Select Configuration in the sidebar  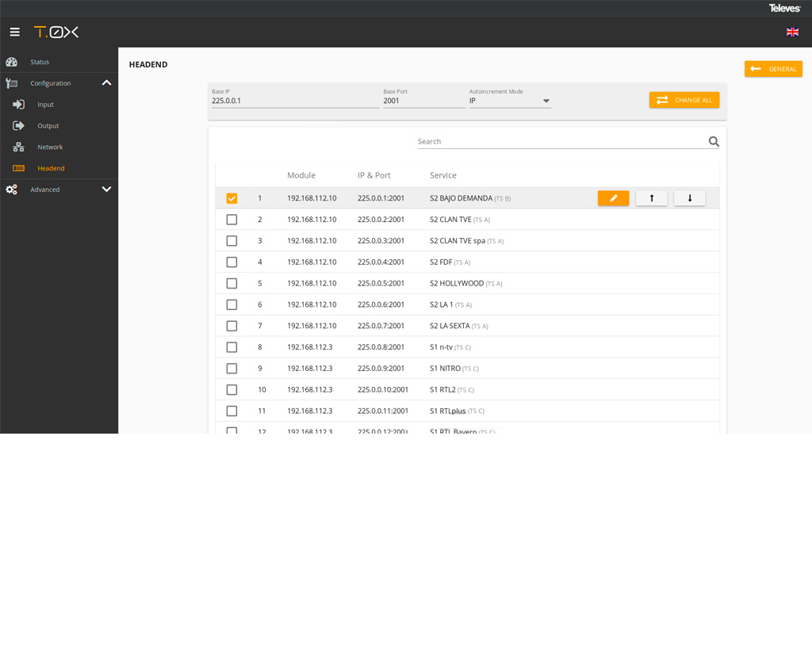pyautogui.click(x=50, y=83)
